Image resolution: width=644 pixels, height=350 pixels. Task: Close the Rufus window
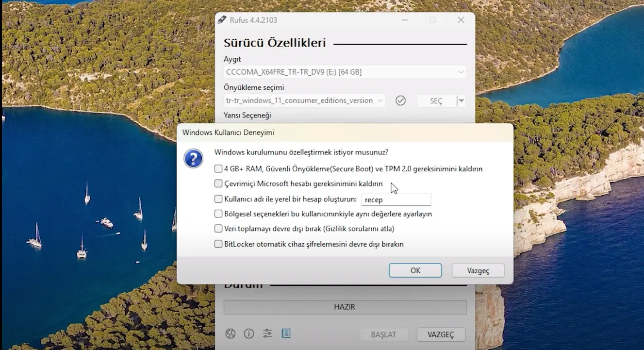461,20
